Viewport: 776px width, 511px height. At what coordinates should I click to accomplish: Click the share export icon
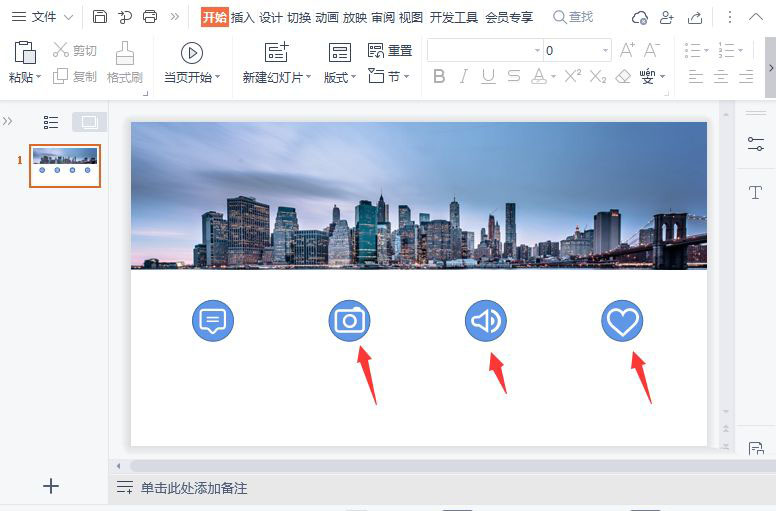coord(695,18)
